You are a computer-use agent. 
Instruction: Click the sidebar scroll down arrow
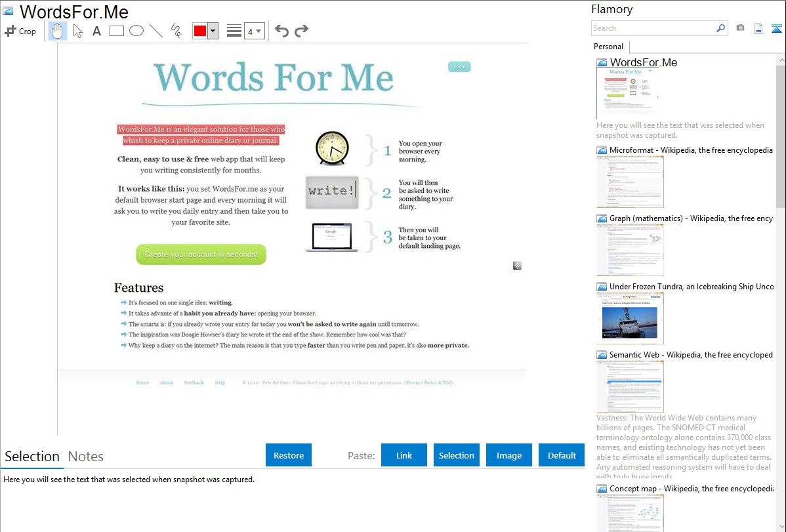781,527
